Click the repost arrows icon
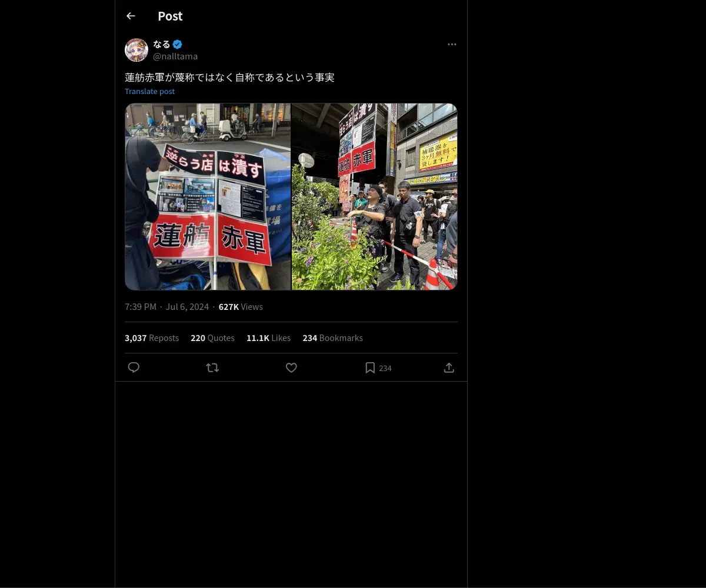 (212, 367)
